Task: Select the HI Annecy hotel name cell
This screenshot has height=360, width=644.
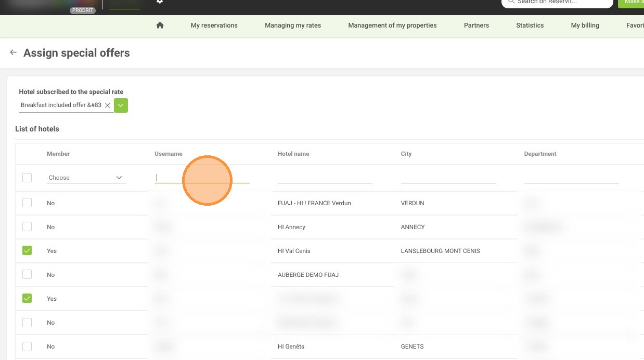Action: [x=291, y=227]
